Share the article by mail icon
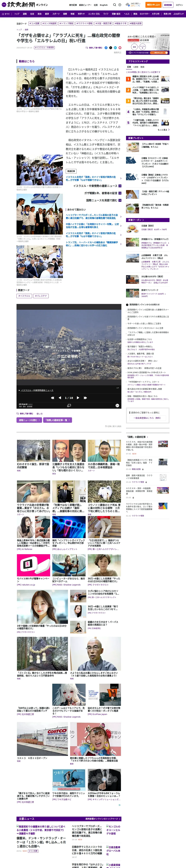The width and height of the screenshot is (186, 868). click(120, 48)
